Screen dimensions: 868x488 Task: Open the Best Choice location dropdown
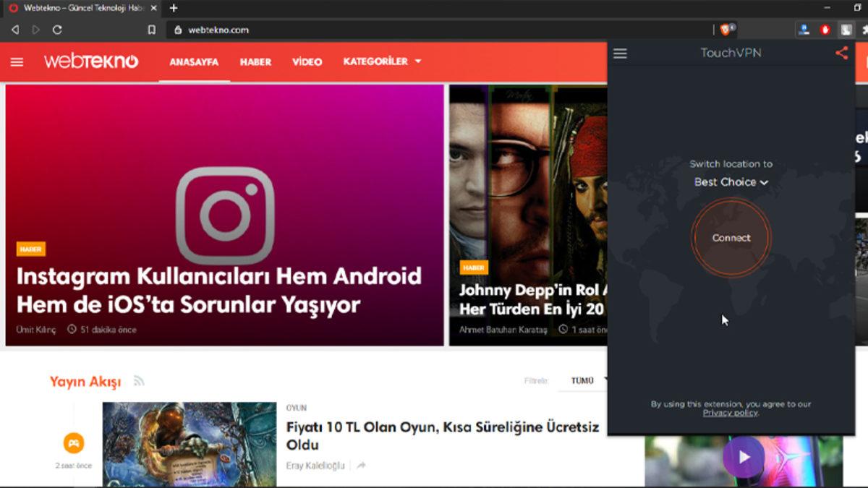click(731, 182)
